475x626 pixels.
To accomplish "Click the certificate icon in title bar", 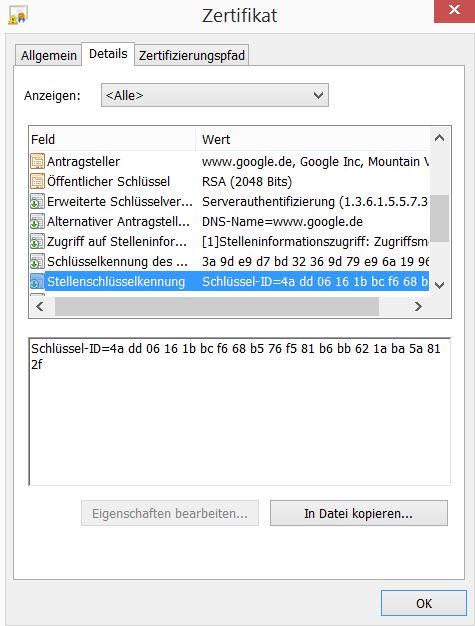I will pos(18,15).
